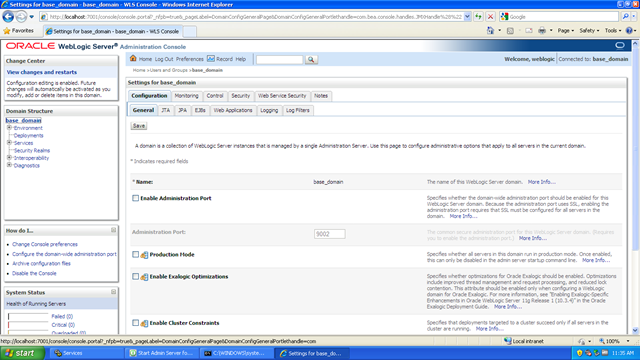The width and height of the screenshot is (640, 360).
Task: Switch to the Control tab
Action: click(x=215, y=96)
